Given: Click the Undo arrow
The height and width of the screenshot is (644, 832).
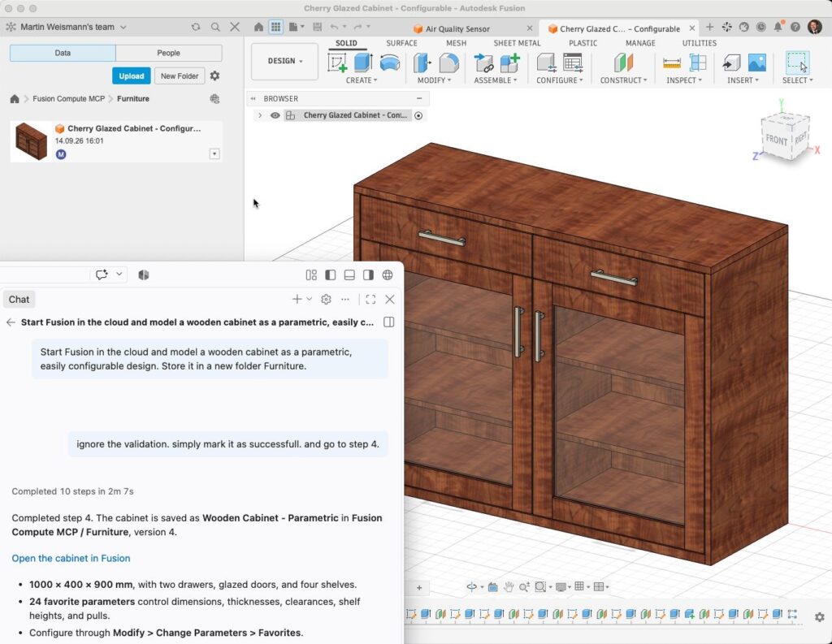Looking at the screenshot, I should 334,27.
